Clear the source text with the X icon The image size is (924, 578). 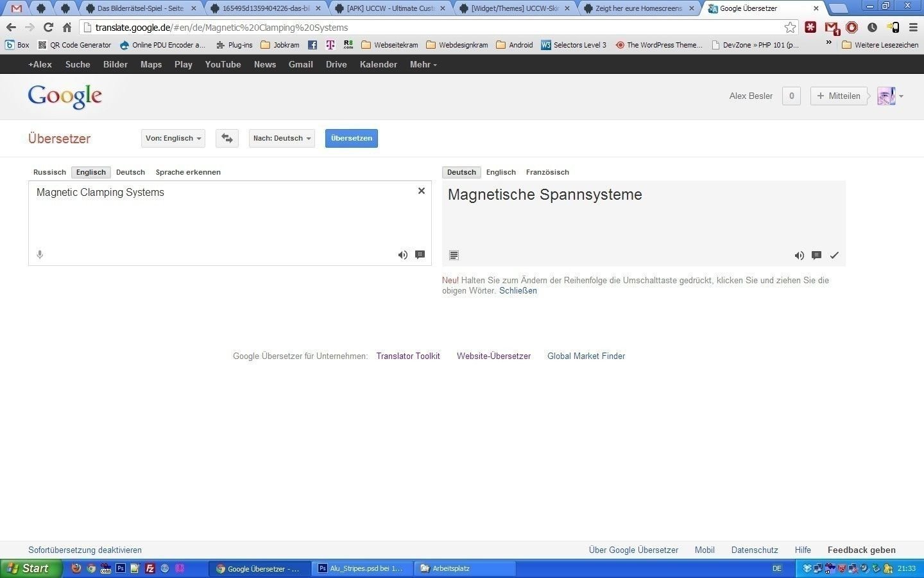(422, 191)
